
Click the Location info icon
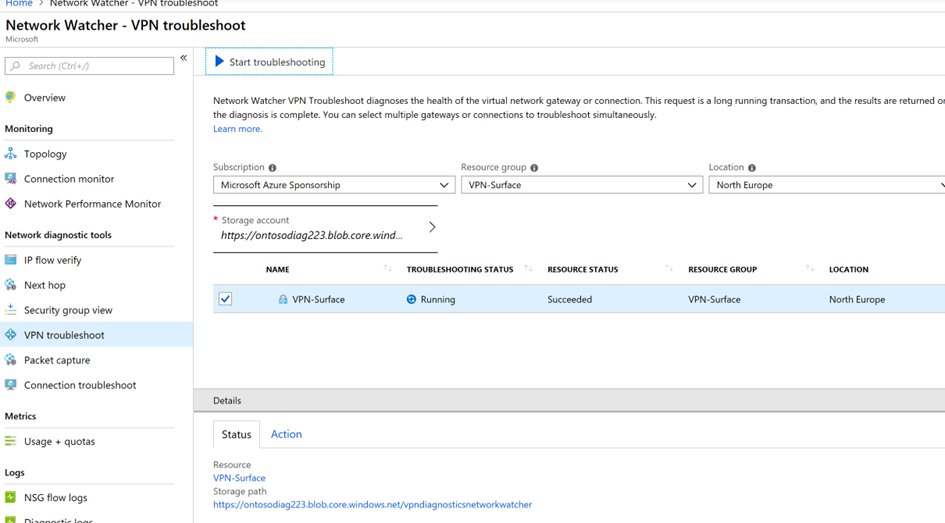[752, 168]
